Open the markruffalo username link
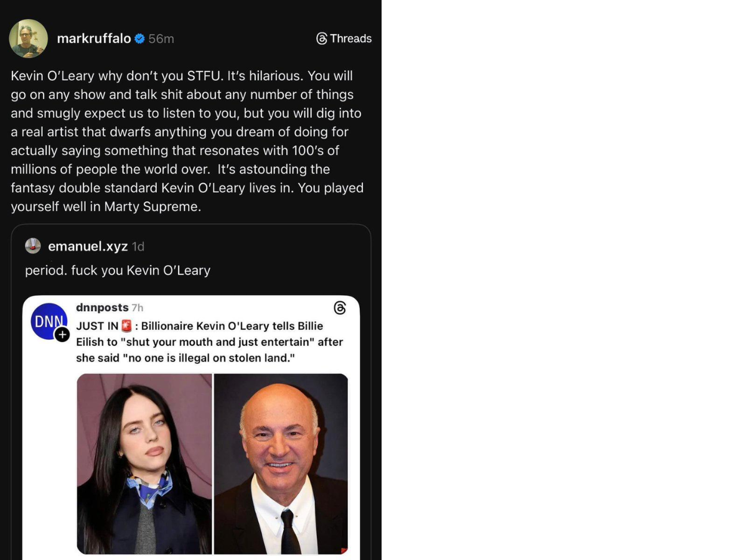 pyautogui.click(x=93, y=39)
